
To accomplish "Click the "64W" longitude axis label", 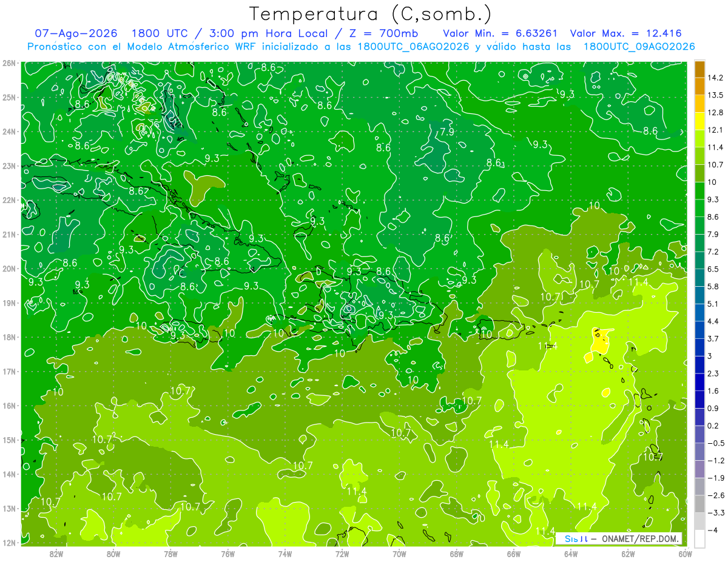I will [x=571, y=554].
